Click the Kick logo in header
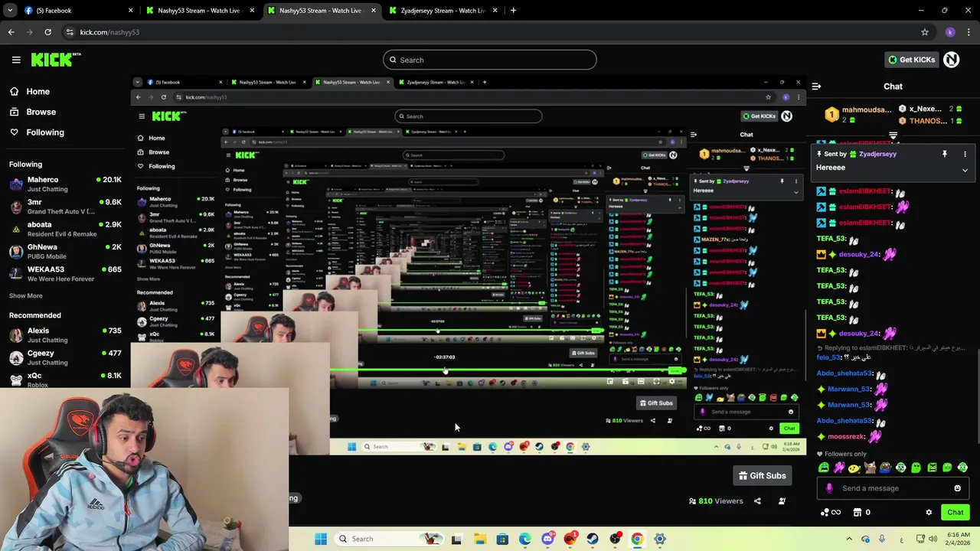 click(56, 60)
